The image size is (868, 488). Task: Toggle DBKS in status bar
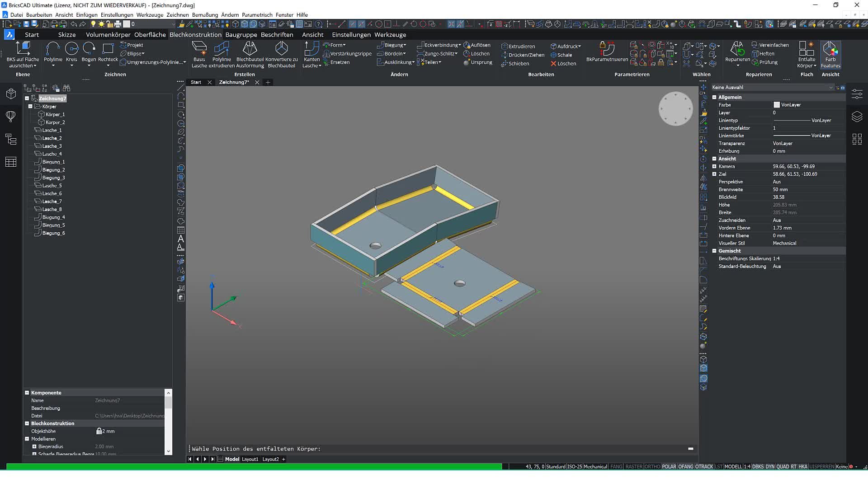[758, 467]
